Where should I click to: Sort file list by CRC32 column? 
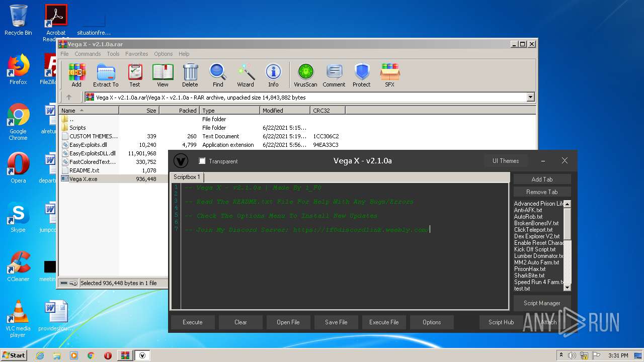328,110
